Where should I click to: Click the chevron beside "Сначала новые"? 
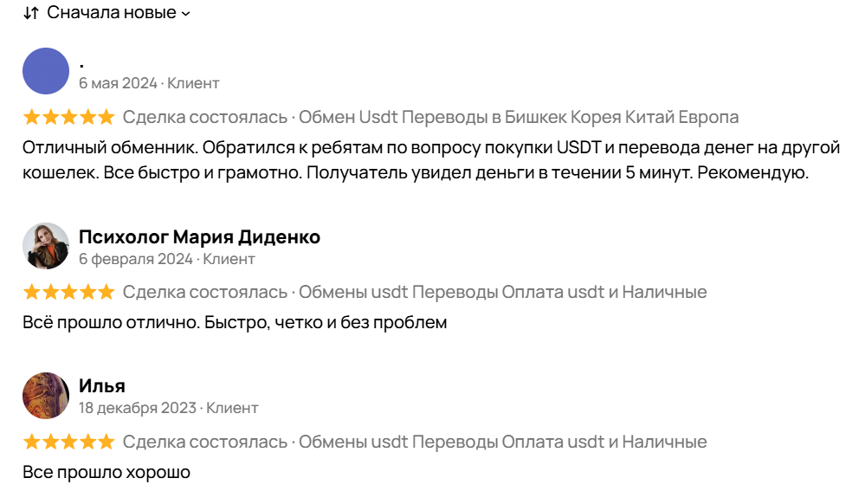(x=185, y=14)
